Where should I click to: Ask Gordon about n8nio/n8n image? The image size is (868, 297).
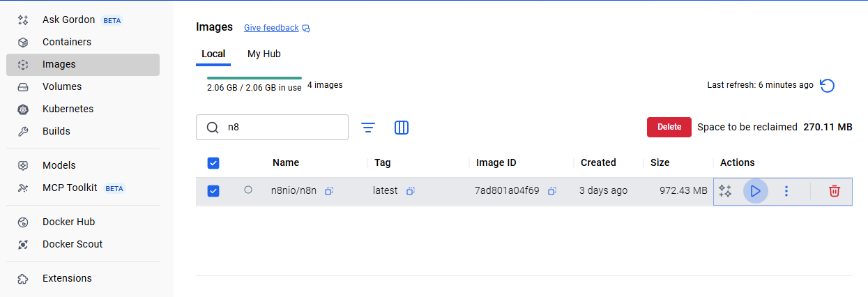click(x=725, y=191)
